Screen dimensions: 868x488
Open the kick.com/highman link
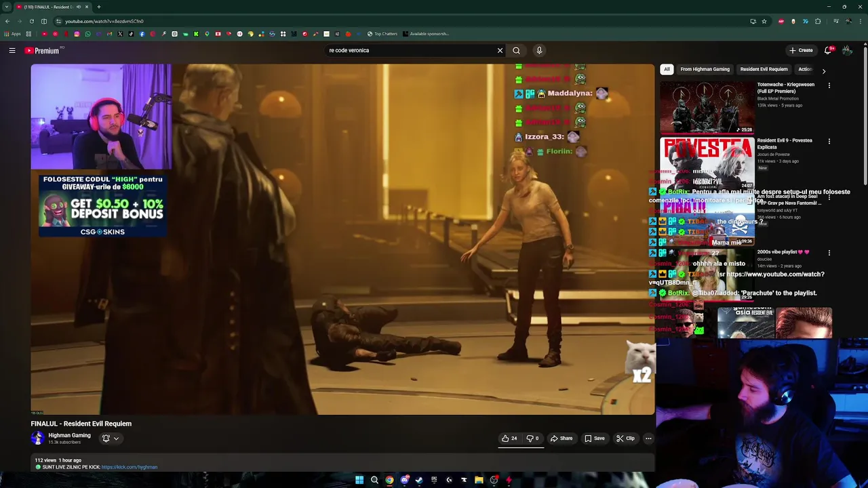coord(129,467)
